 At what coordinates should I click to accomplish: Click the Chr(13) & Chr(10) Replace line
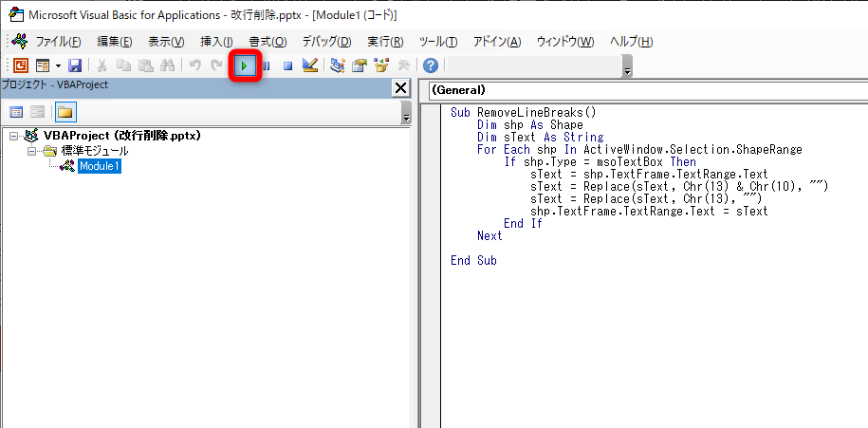[679, 186]
